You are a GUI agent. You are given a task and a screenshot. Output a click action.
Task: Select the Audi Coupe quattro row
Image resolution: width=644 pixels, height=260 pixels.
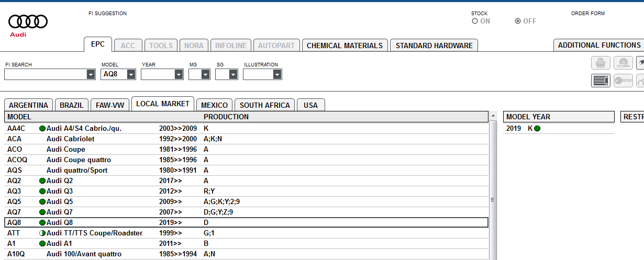[246, 160]
